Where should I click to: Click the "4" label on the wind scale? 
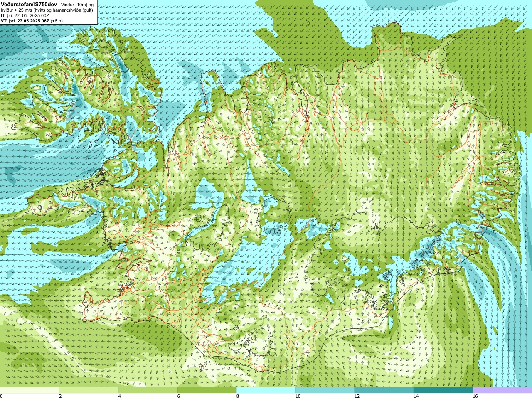(119, 396)
